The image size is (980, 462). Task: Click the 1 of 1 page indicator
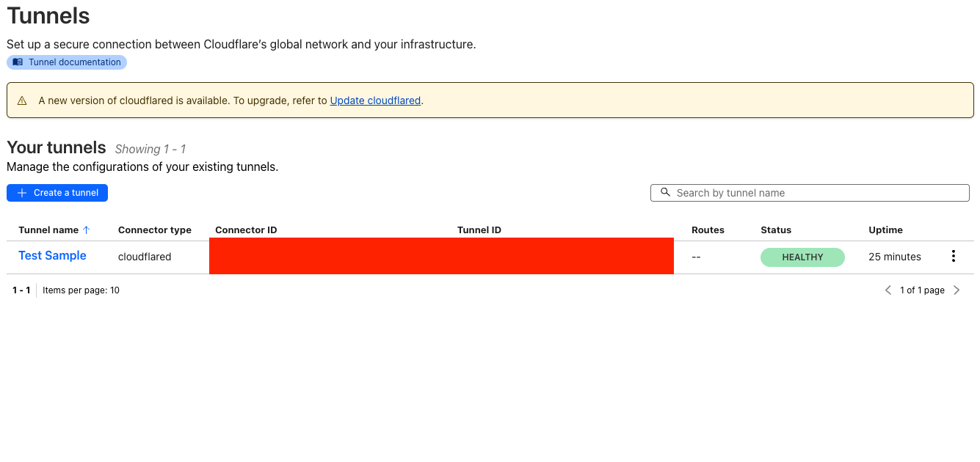(922, 290)
